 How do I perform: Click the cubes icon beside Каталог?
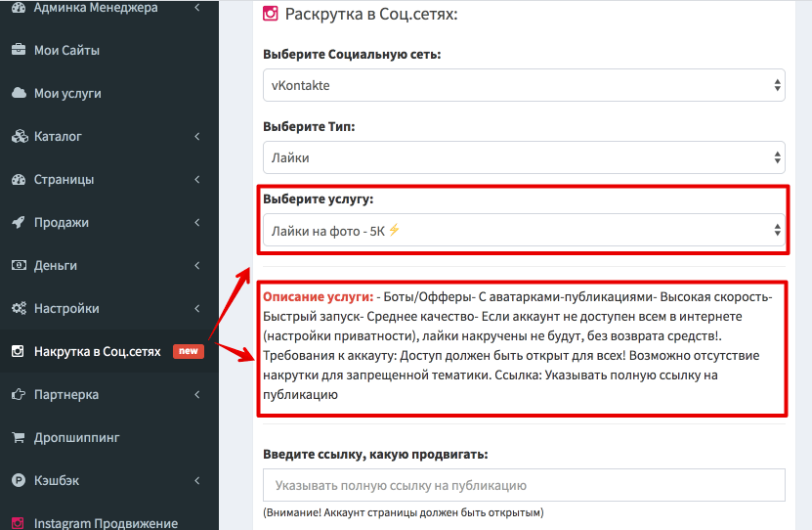(18, 136)
